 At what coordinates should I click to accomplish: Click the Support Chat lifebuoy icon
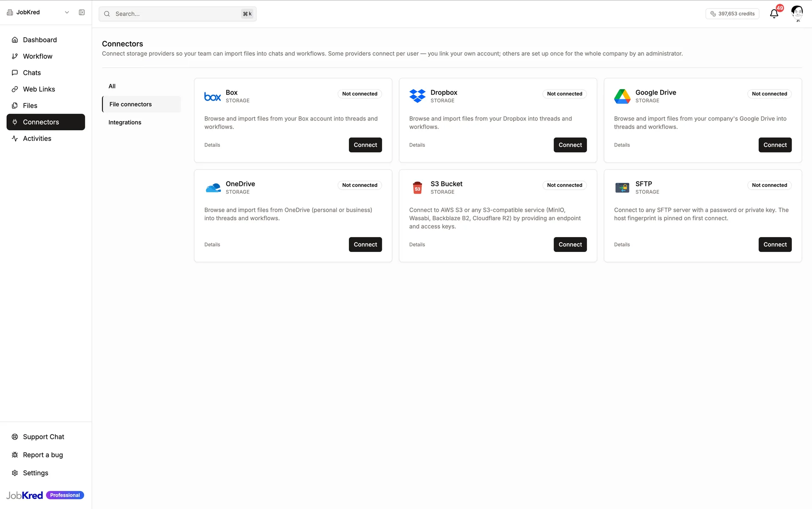pyautogui.click(x=15, y=437)
